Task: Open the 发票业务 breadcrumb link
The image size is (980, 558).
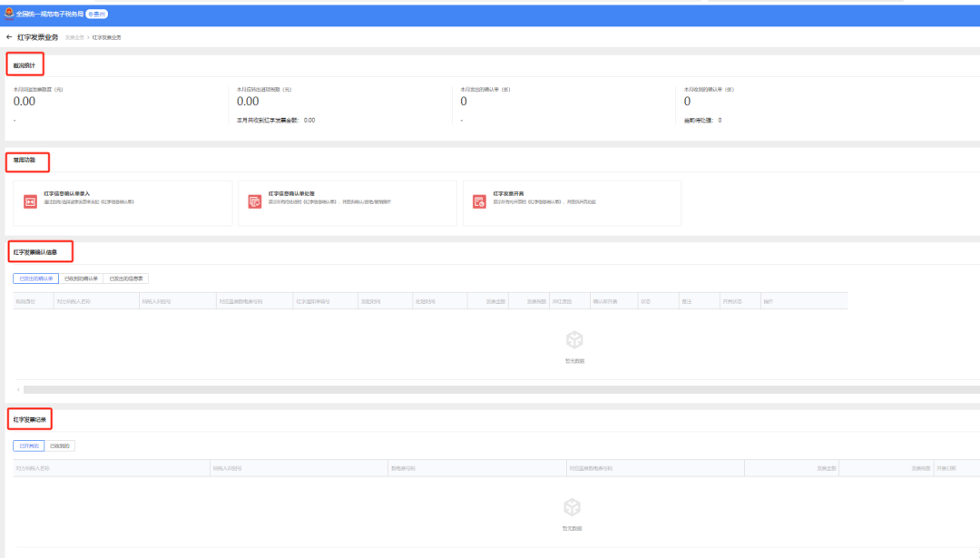Action: point(74,37)
